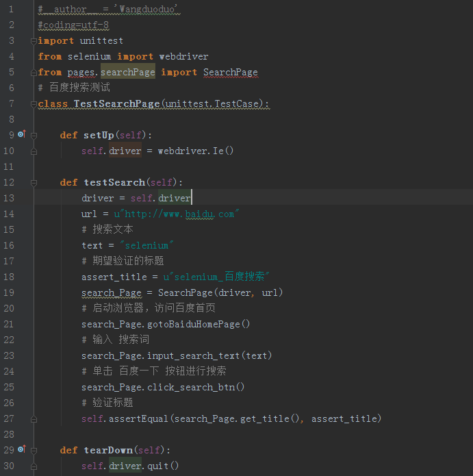
Task: Click highlighted 'searchPage' module name on line 5
Action: click(128, 72)
